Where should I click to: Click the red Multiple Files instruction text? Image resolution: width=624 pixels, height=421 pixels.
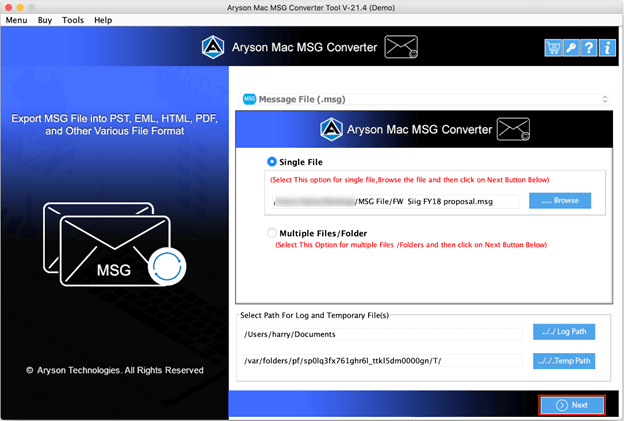click(411, 245)
